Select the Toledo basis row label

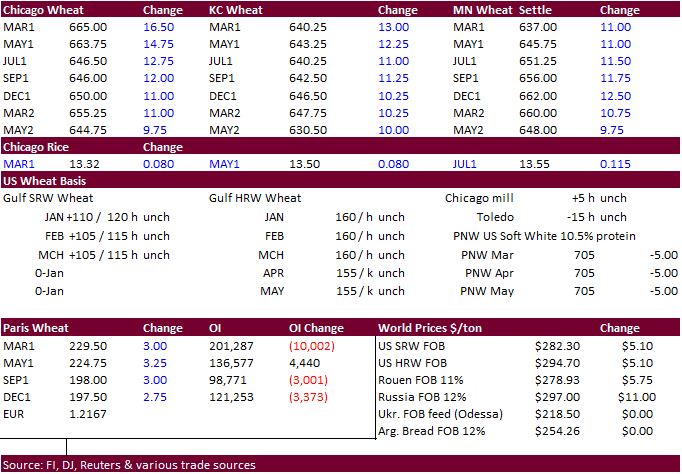tap(496, 216)
